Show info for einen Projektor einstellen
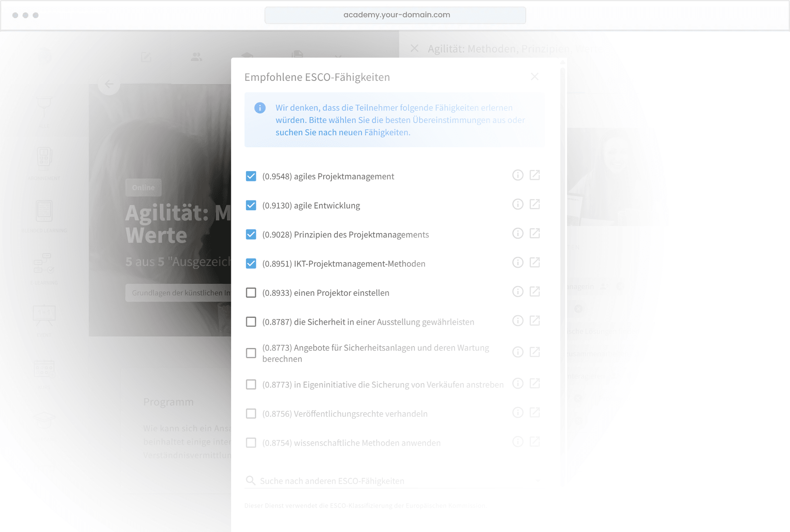 (518, 292)
